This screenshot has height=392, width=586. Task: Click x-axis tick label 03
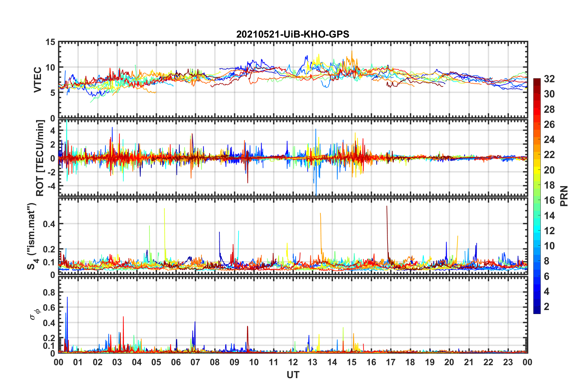click(117, 362)
